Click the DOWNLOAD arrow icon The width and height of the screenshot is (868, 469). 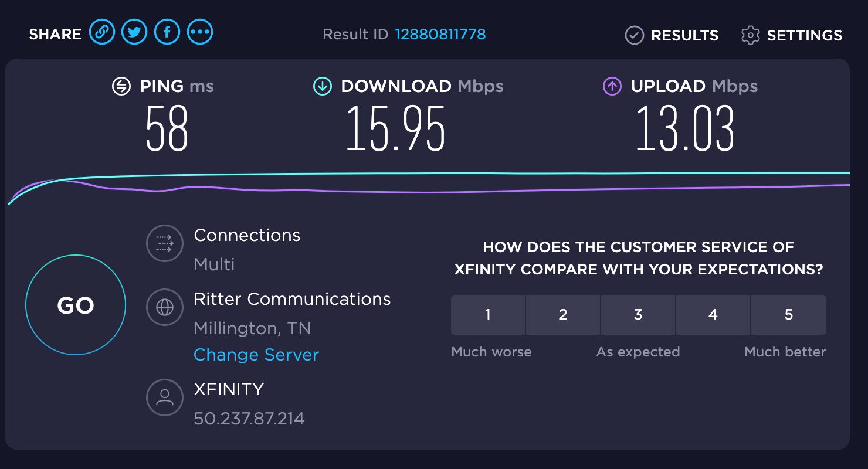pos(322,86)
